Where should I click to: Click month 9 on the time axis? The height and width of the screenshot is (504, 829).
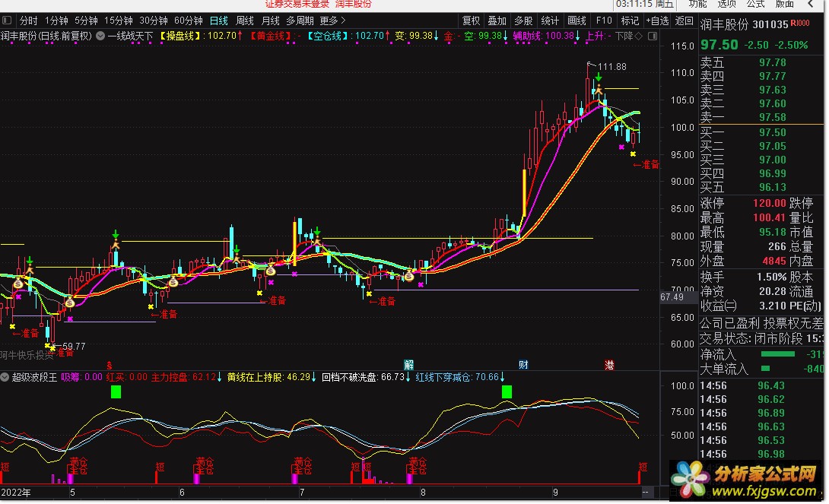click(x=555, y=493)
